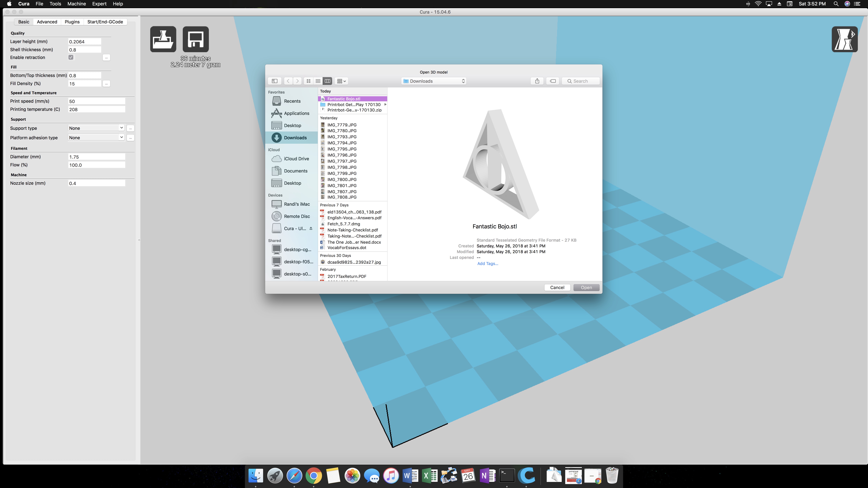Click the Load model icon in Cura
The height and width of the screenshot is (488, 868).
tap(163, 39)
